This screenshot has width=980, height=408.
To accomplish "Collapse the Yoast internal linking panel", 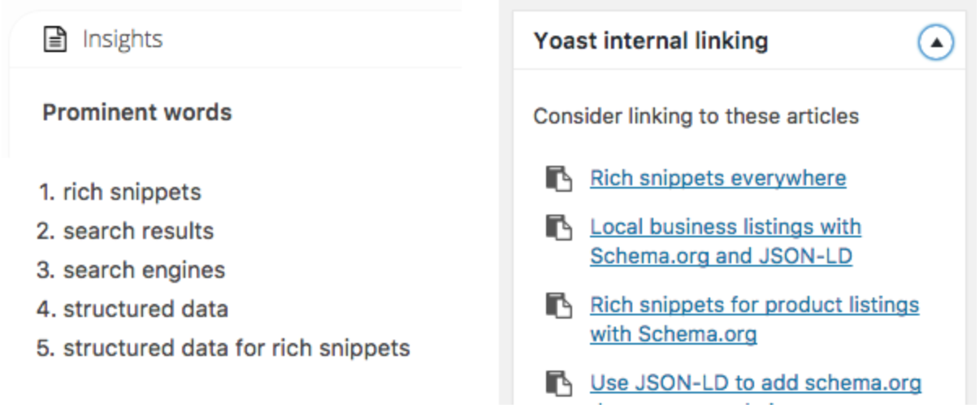I will point(935,43).
